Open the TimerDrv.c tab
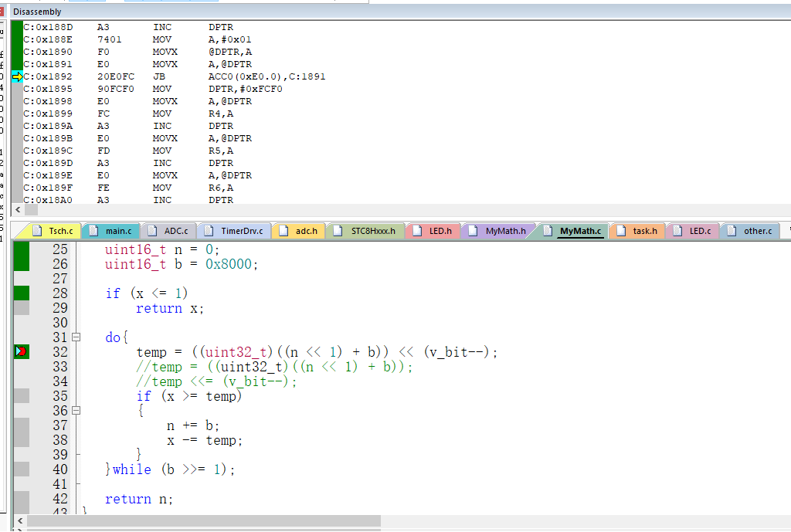Screen dimensions: 791x532 tap(234, 231)
